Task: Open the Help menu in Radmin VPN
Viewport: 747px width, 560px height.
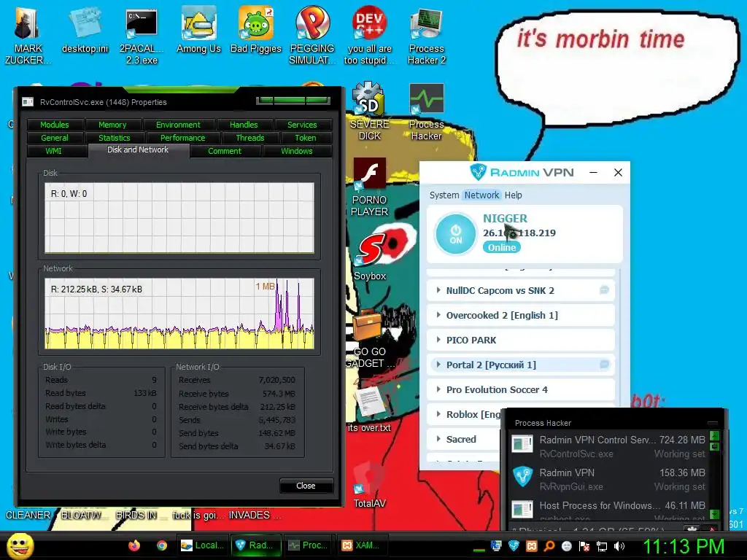Action: coord(513,195)
